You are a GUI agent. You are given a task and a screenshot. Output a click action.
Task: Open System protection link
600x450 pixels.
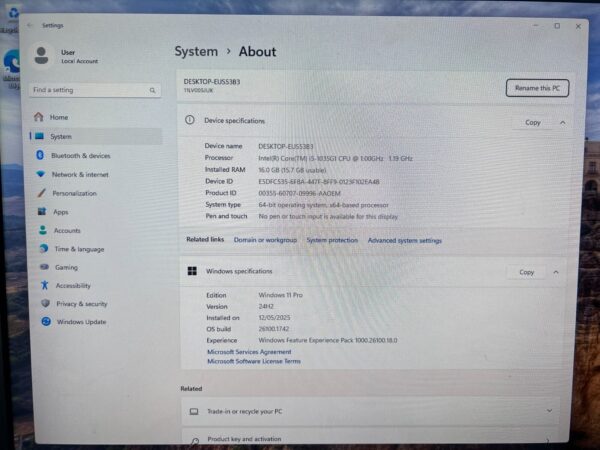point(332,240)
